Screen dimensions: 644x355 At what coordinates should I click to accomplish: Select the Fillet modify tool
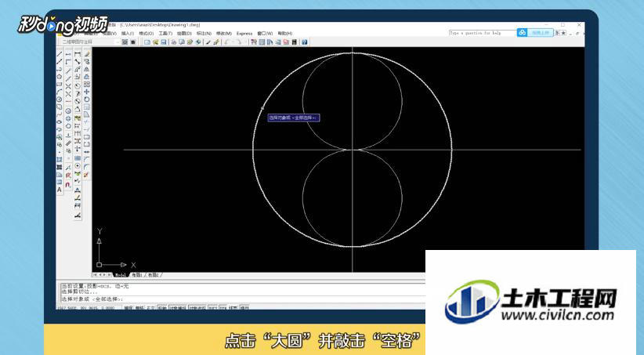coord(87,167)
